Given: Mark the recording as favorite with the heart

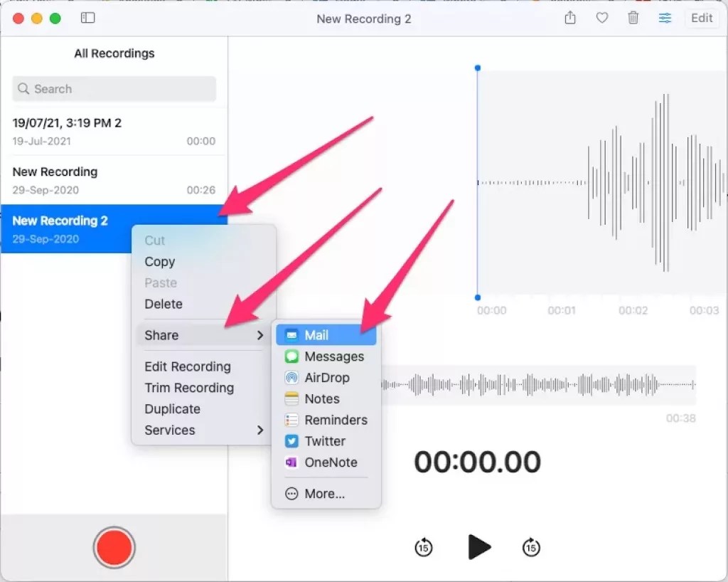Looking at the screenshot, I should (601, 18).
